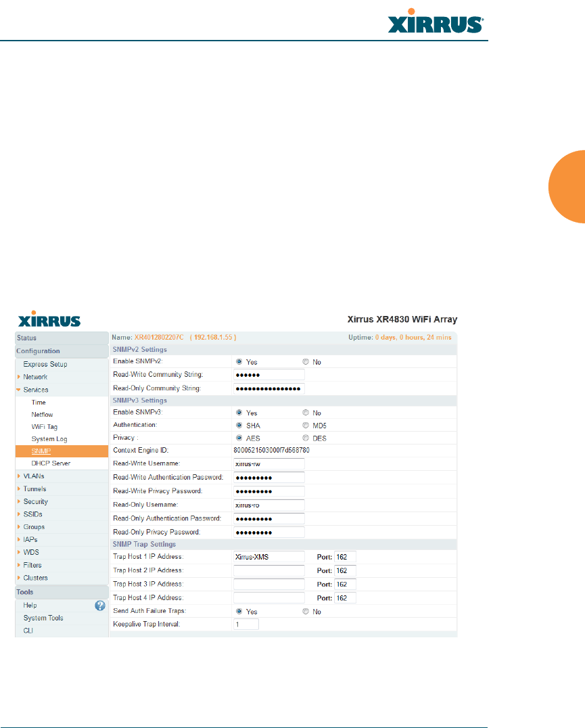Click the Read-Write Privacy Password field

(x=269, y=491)
